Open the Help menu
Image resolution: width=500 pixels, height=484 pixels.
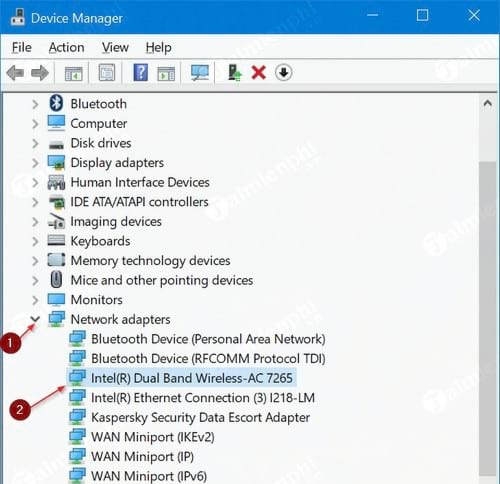(159, 48)
